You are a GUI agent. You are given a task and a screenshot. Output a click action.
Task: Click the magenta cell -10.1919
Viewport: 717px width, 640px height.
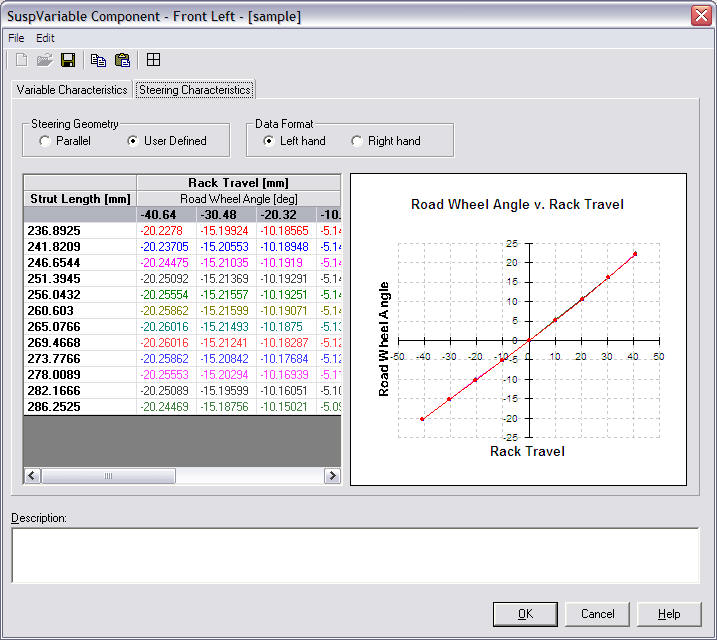tap(286, 262)
